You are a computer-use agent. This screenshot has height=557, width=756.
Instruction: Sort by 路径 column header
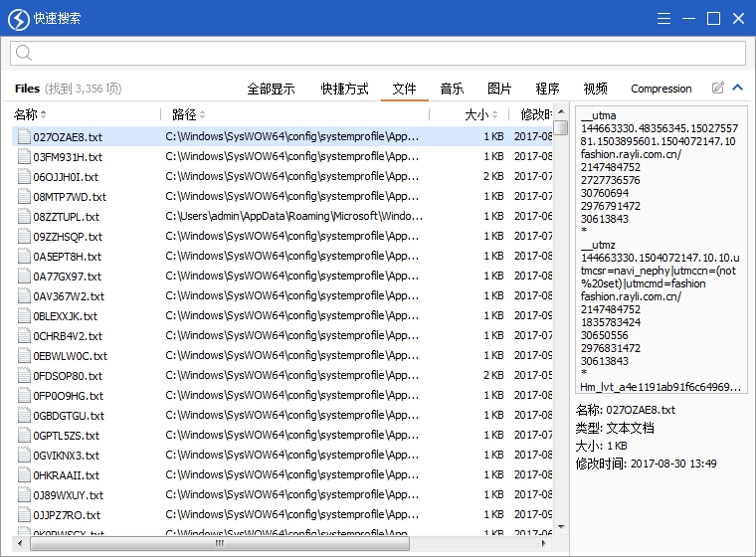(184, 115)
